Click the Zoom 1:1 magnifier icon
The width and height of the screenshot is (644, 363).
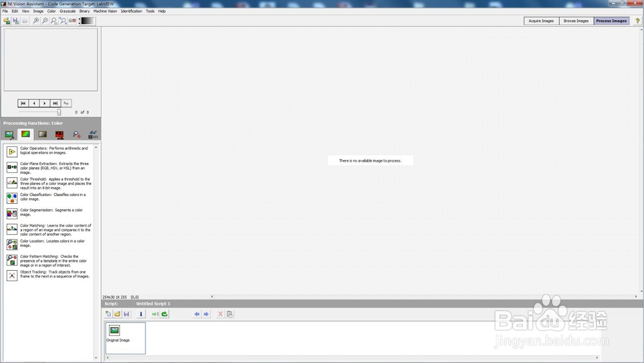click(x=54, y=21)
